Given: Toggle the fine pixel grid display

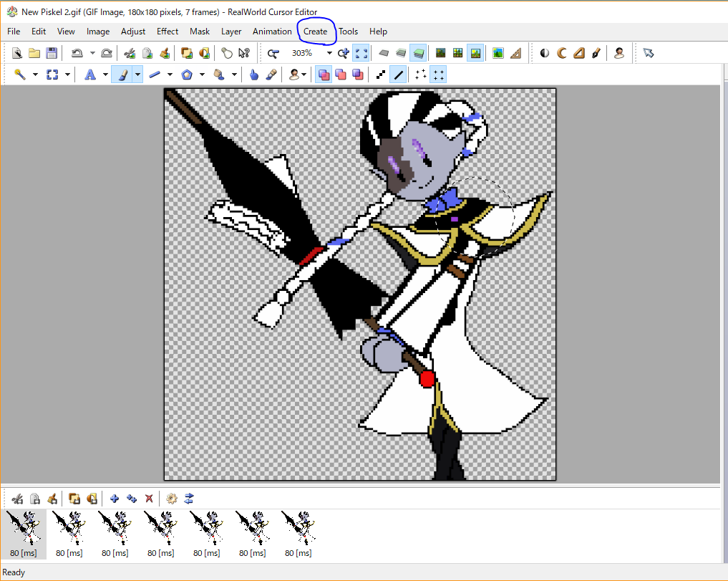Looking at the screenshot, I should 441,53.
